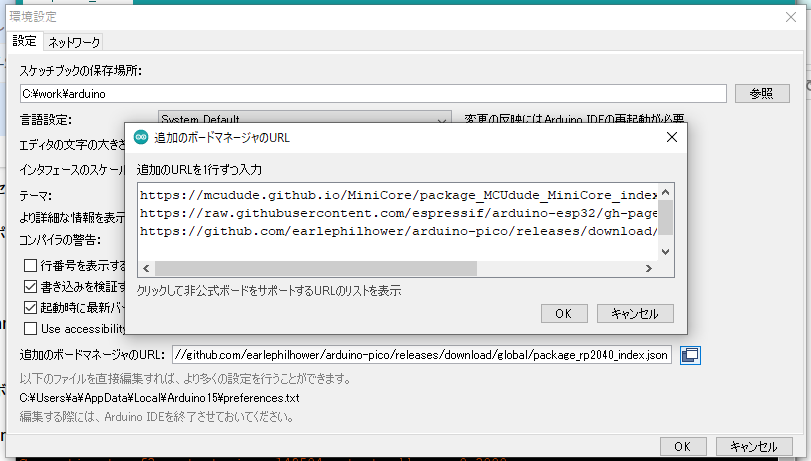This screenshot has width=811, height=461.
Task: Click the MiniCore URL line in text area
Action: (398, 194)
